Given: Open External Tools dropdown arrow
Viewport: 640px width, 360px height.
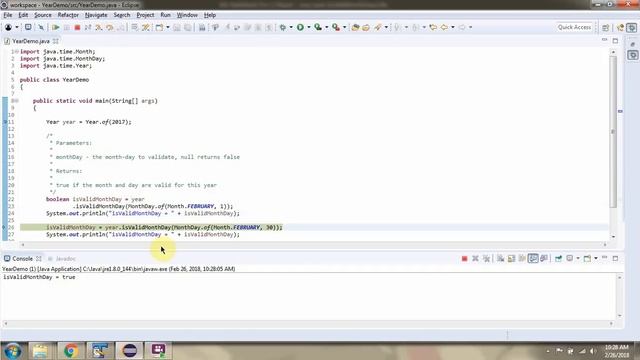Looking at the screenshot, I should pyautogui.click(x=344, y=27).
